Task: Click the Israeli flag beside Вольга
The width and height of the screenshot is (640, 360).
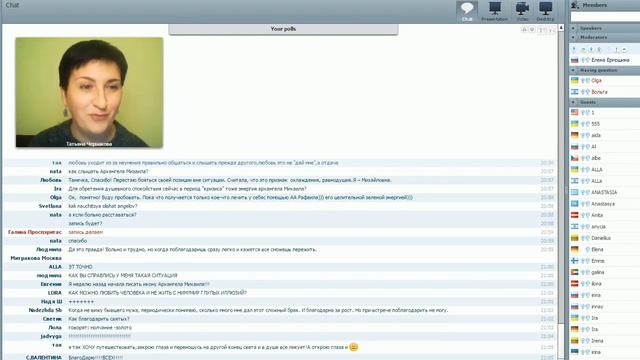Action: 575,92
